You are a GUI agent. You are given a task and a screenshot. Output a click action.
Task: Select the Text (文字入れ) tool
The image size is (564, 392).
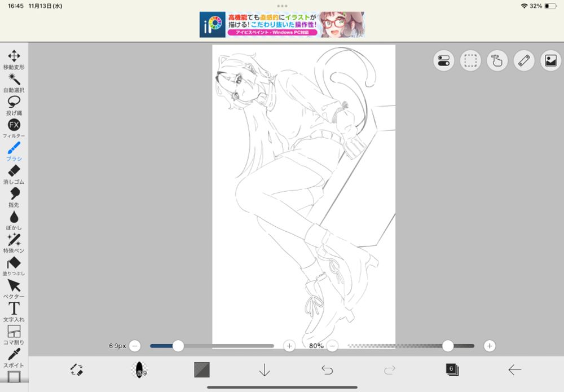click(x=14, y=312)
